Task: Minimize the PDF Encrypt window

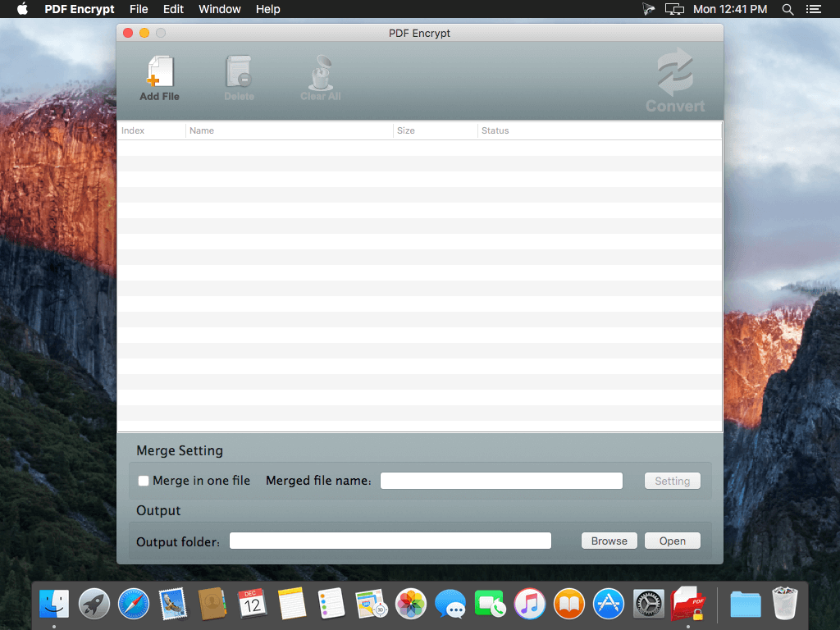Action: [x=144, y=33]
